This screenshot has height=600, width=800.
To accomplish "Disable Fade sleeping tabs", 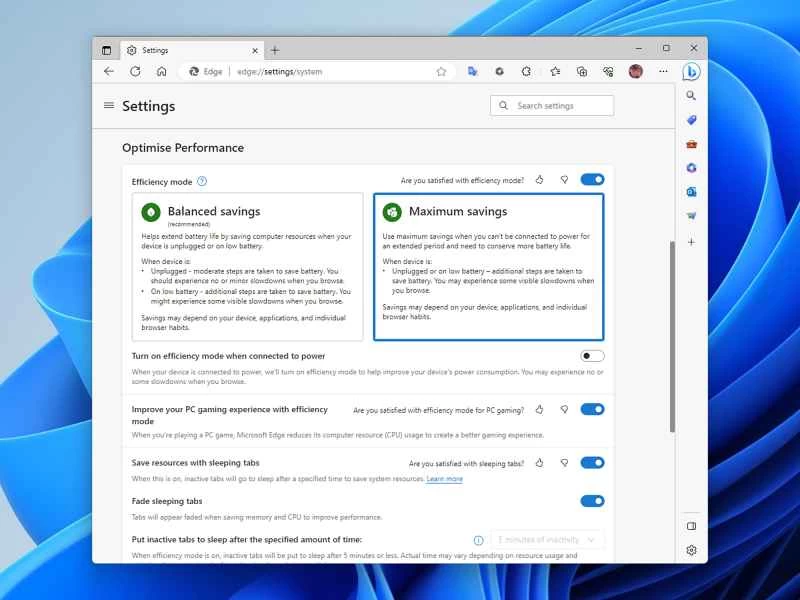I will pyautogui.click(x=592, y=501).
